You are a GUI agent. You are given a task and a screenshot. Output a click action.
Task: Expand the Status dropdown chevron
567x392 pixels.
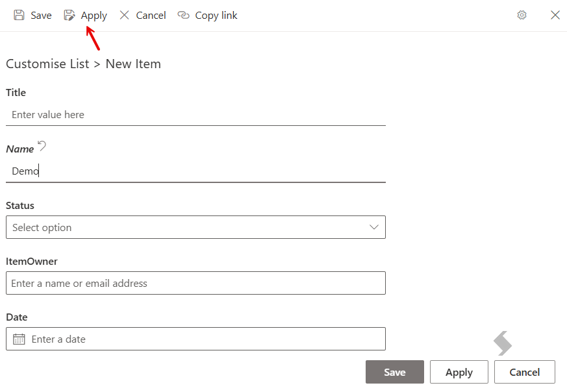[374, 227]
